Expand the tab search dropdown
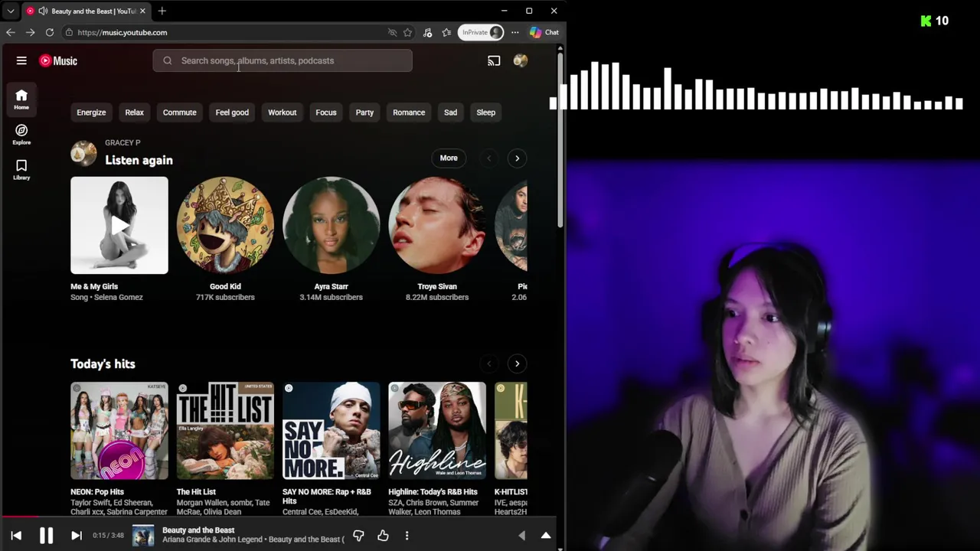This screenshot has height=551, width=980. pyautogui.click(x=10, y=11)
